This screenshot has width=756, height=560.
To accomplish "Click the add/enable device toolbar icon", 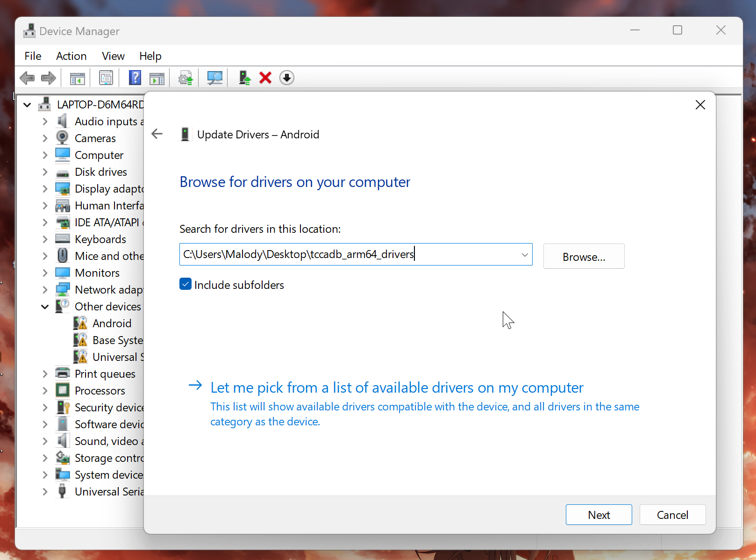I will tap(244, 78).
